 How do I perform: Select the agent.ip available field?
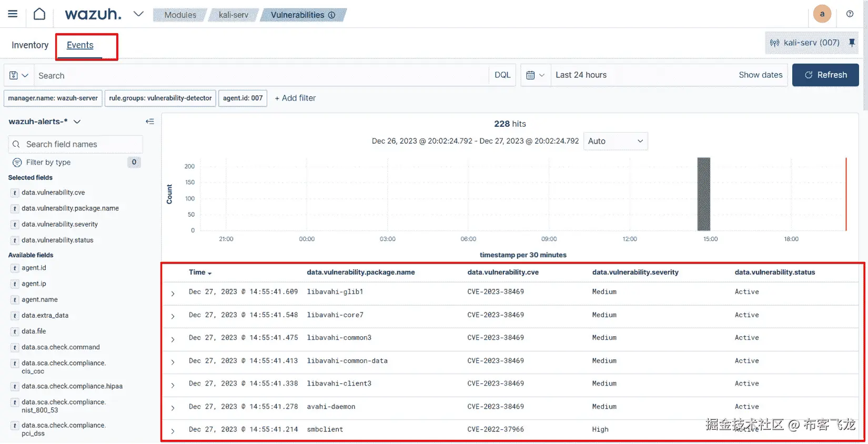click(34, 284)
